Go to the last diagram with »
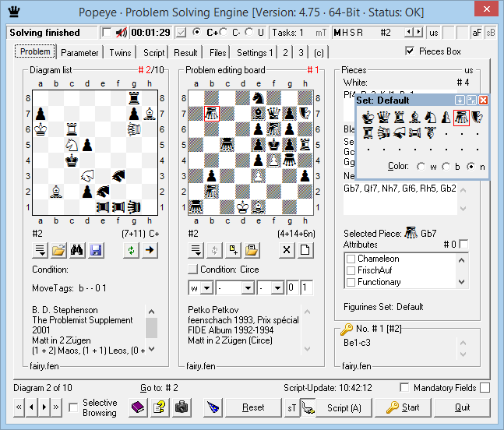This screenshot has height=430, width=504. pyautogui.click(x=56, y=407)
